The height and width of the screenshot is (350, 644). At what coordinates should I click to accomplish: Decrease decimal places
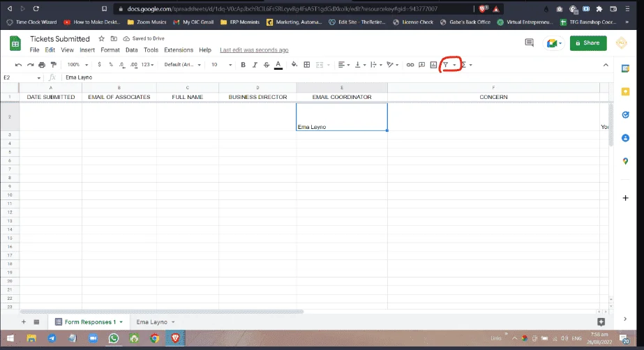click(122, 65)
